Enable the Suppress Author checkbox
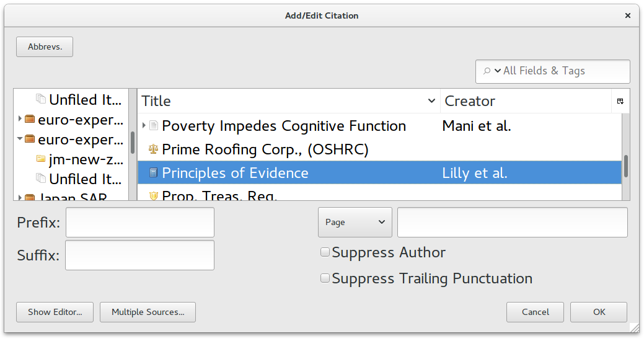The height and width of the screenshot is (341, 644). pos(325,252)
